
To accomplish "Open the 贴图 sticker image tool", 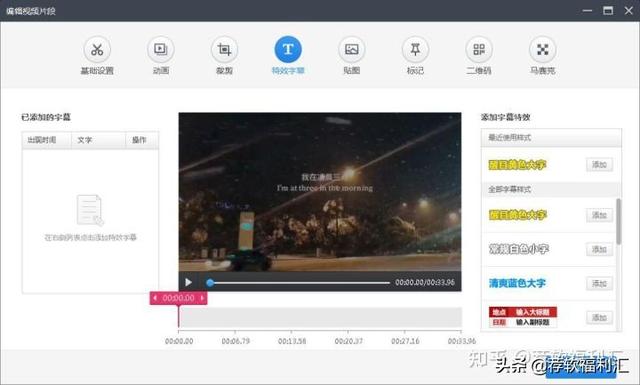I will pos(351,50).
